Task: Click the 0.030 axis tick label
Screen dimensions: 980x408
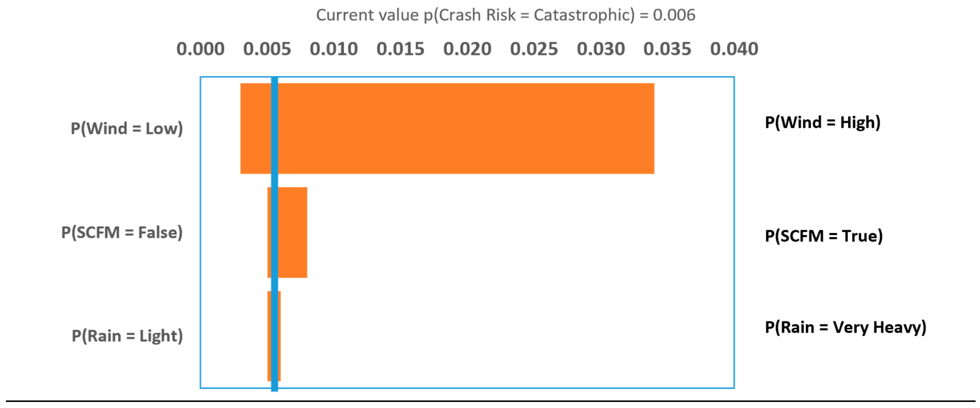Action: 601,49
